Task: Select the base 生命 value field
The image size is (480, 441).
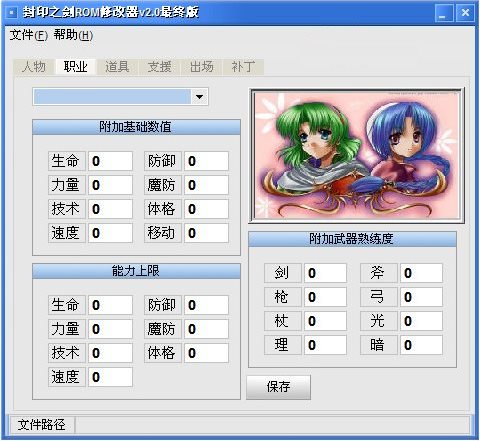Action: click(110, 161)
